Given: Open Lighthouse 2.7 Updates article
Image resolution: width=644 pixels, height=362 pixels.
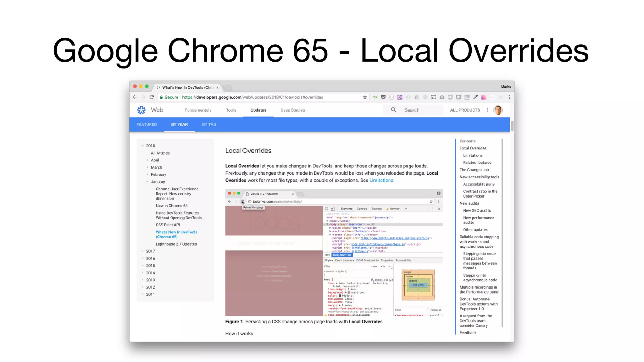Looking at the screenshot, I should pyautogui.click(x=176, y=244).
